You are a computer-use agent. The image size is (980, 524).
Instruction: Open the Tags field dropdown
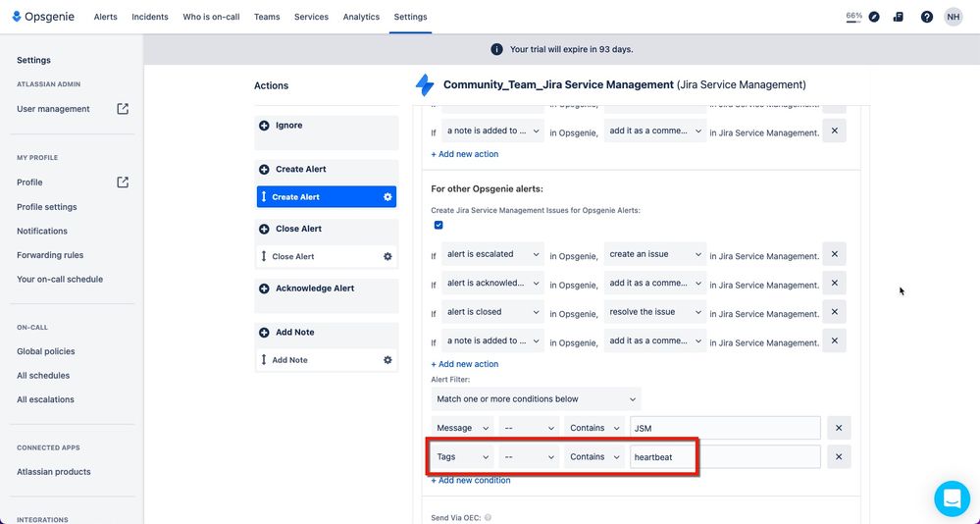click(462, 457)
